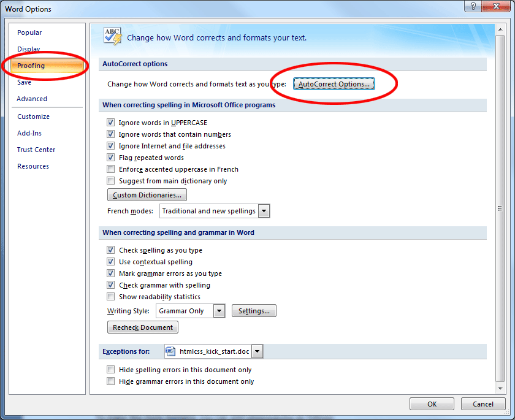Click the Cancel button
Viewport: 515px width, 420px height.
coord(483,404)
